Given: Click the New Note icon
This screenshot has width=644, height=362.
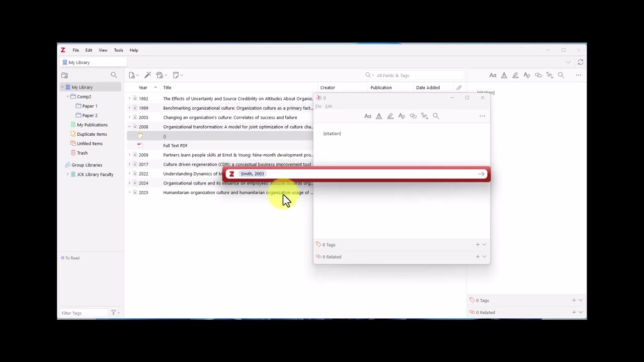Looking at the screenshot, I should tap(177, 75).
